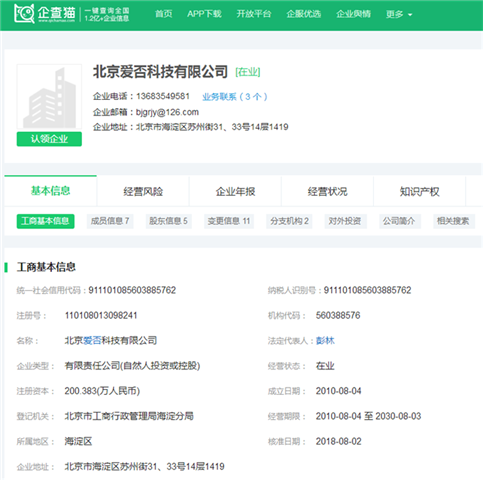Open 开放平台 in the header

point(254,14)
